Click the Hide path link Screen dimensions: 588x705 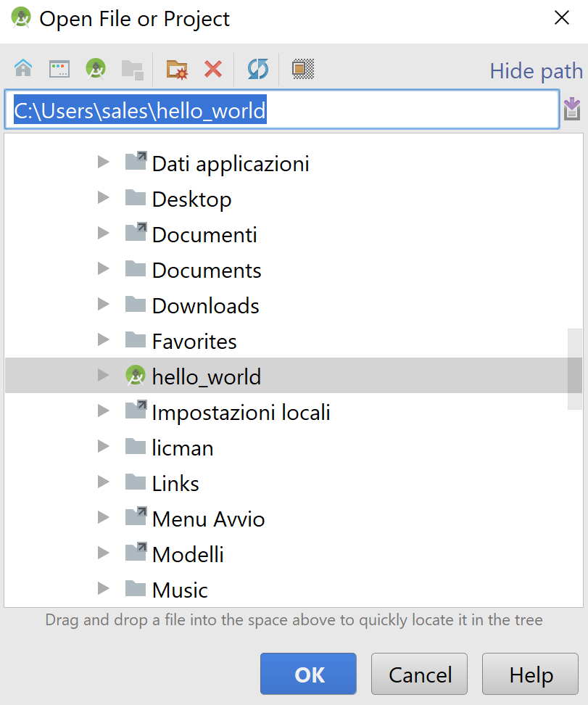(x=536, y=71)
